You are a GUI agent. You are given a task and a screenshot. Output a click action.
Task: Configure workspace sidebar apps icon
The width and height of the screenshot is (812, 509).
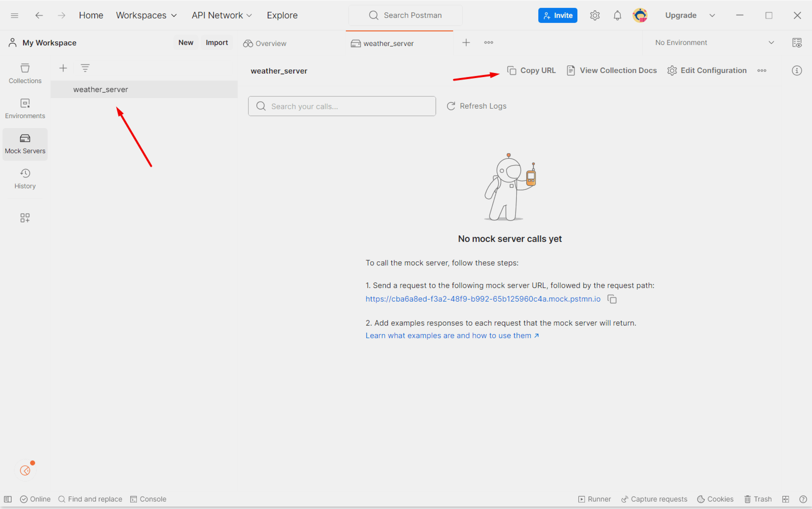pyautogui.click(x=25, y=218)
